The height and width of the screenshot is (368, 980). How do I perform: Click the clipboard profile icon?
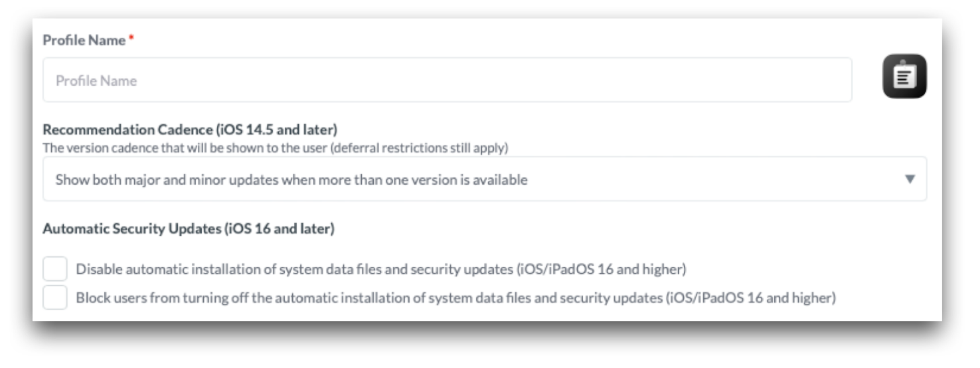[x=904, y=76]
